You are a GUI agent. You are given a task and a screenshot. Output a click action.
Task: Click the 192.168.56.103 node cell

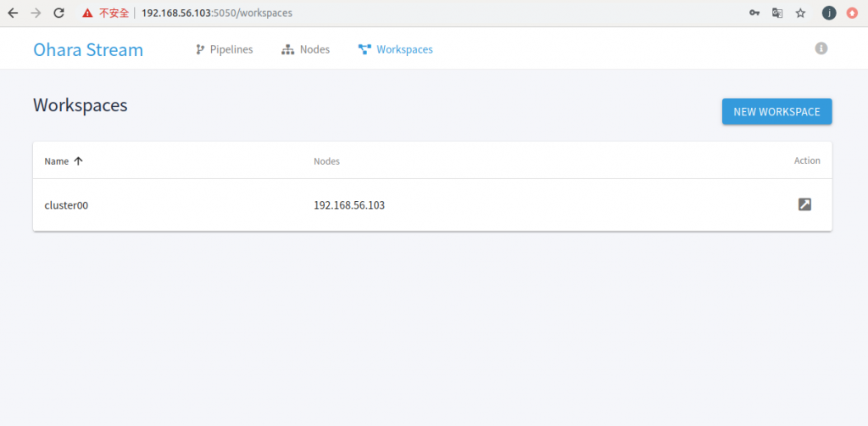[x=349, y=205]
